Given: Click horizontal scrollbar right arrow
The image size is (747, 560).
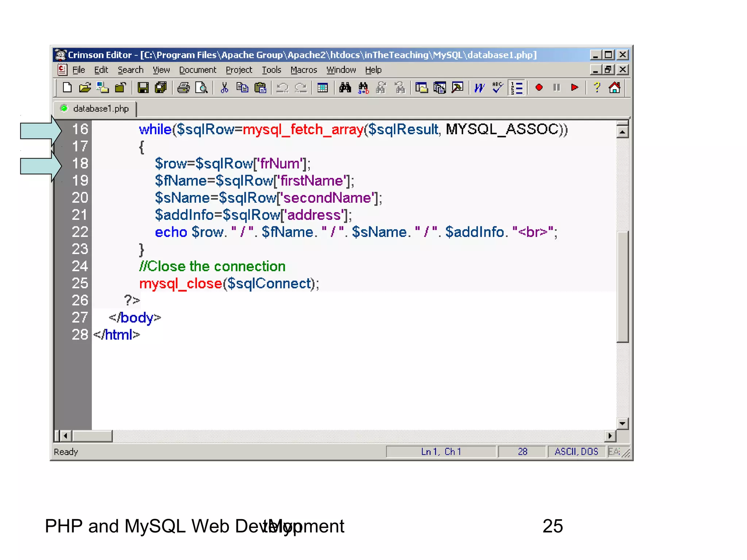Looking at the screenshot, I should [610, 436].
